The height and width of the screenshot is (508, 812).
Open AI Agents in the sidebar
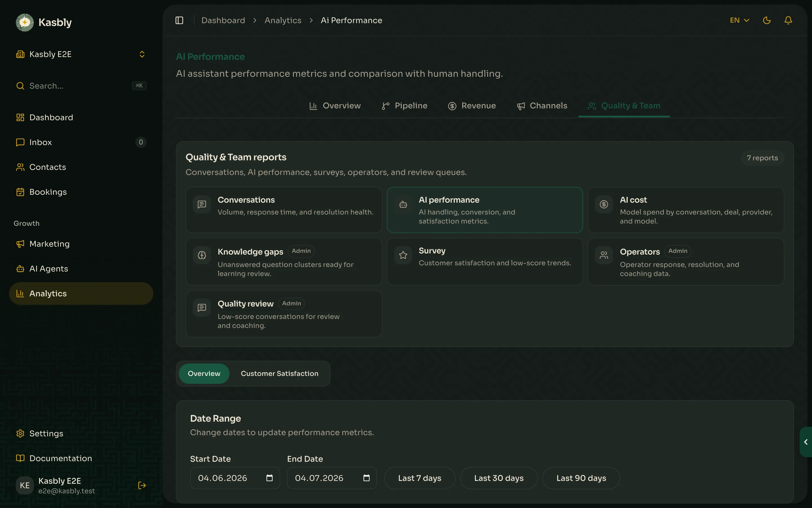(x=81, y=269)
